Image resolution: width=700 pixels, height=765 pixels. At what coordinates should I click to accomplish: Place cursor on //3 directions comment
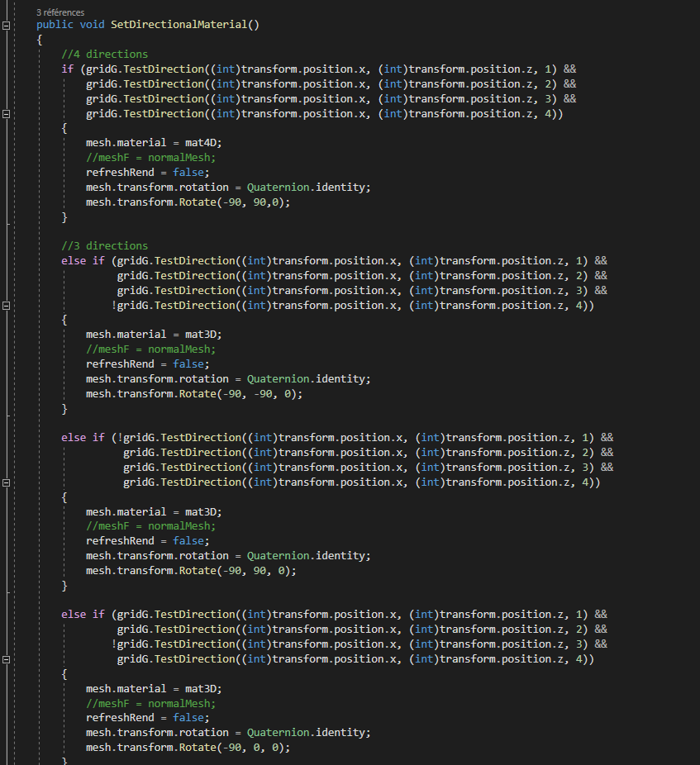tap(104, 246)
